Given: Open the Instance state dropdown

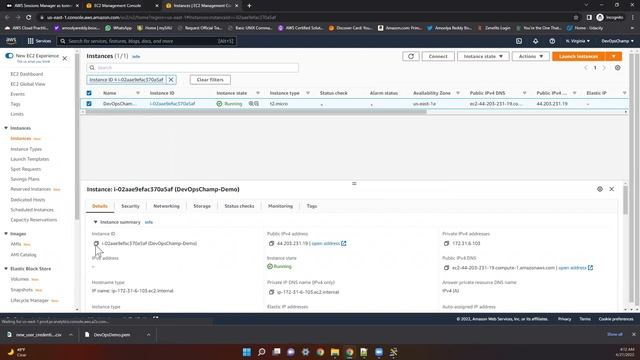Looking at the screenshot, I should pyautogui.click(x=483, y=56).
